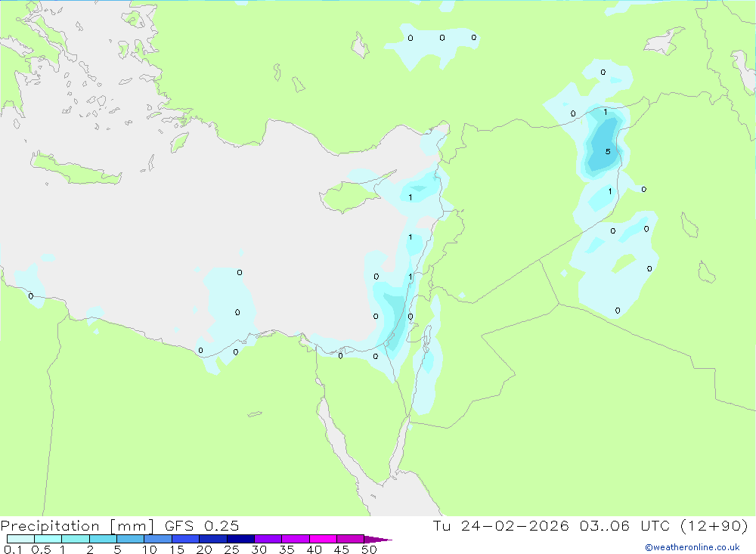
Task: Click the 35–40 mm purple legend swatch
Action: click(x=295, y=539)
